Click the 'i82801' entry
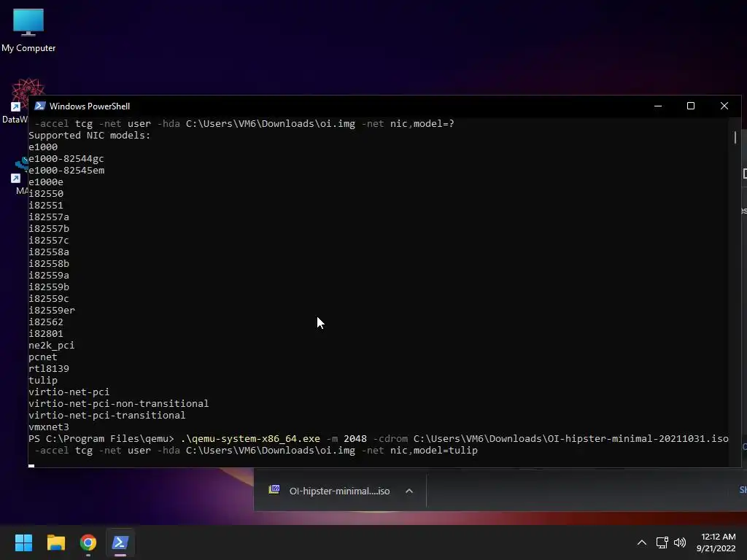The width and height of the screenshot is (747, 560). click(46, 333)
